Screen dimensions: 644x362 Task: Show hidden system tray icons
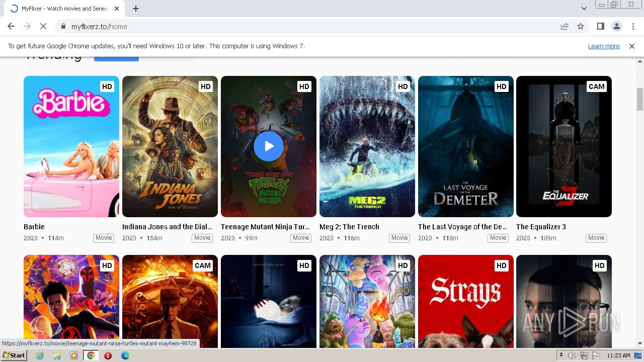coord(561,355)
